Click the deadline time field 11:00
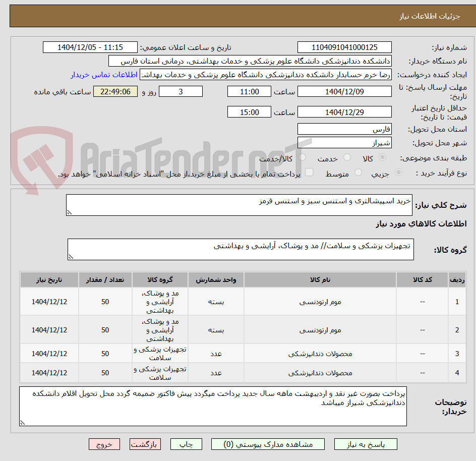The image size is (476, 461). [249, 91]
